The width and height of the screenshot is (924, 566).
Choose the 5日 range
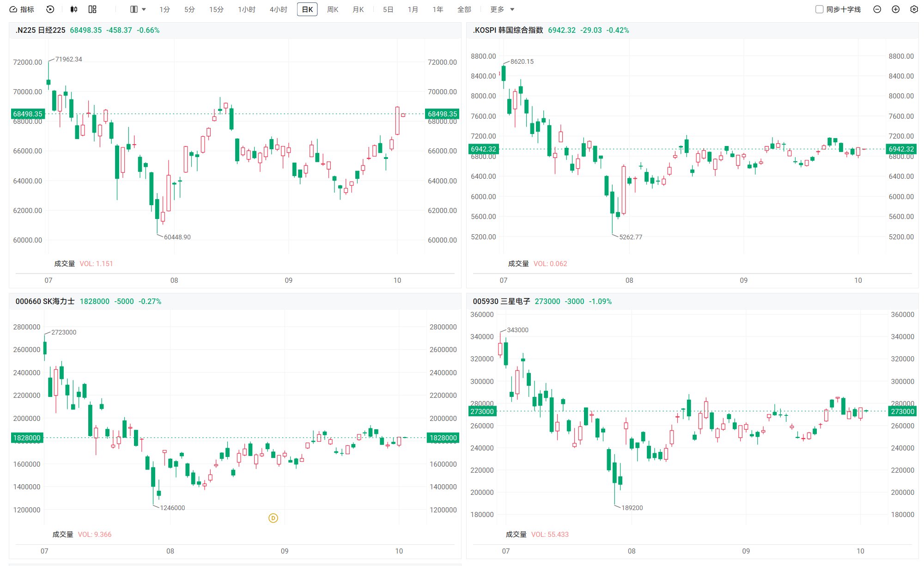388,9
